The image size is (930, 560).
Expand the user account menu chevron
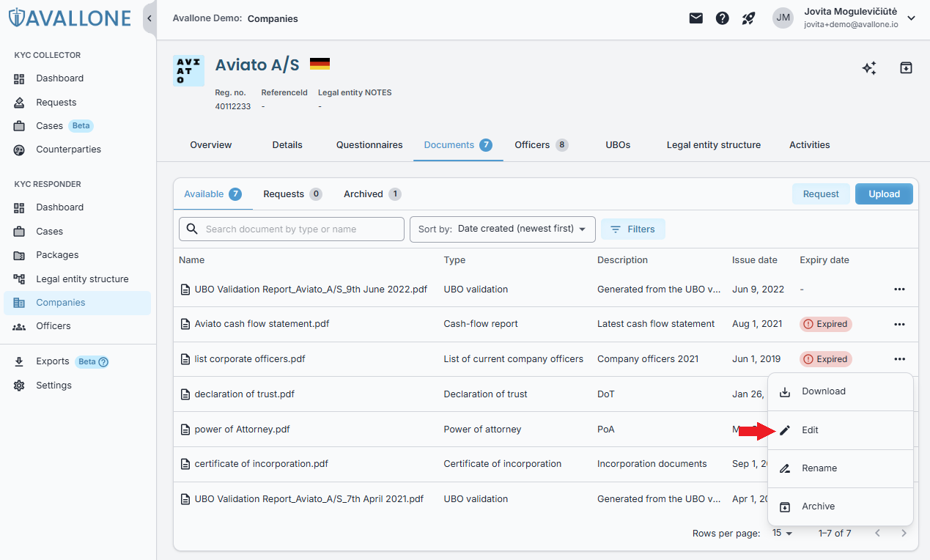[x=912, y=18]
